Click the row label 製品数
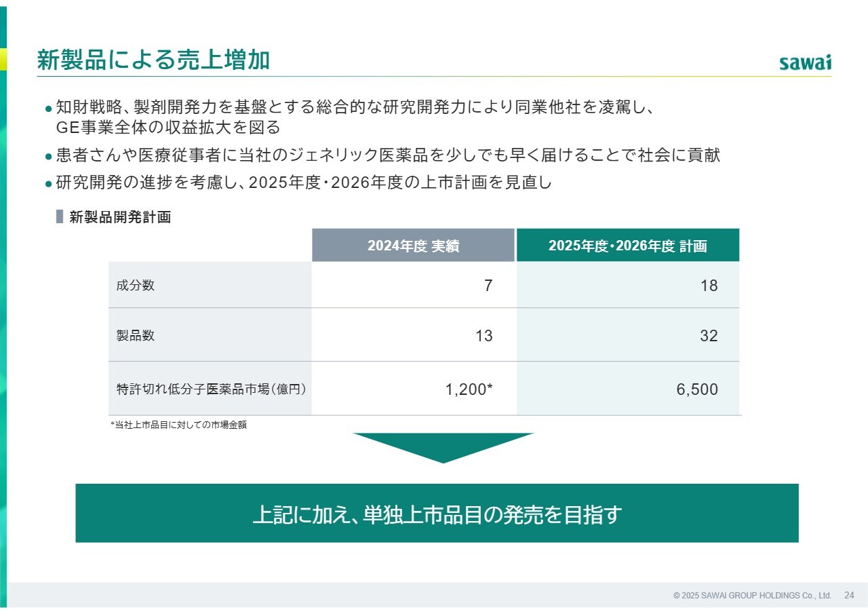The width and height of the screenshot is (868, 614). coord(136,335)
